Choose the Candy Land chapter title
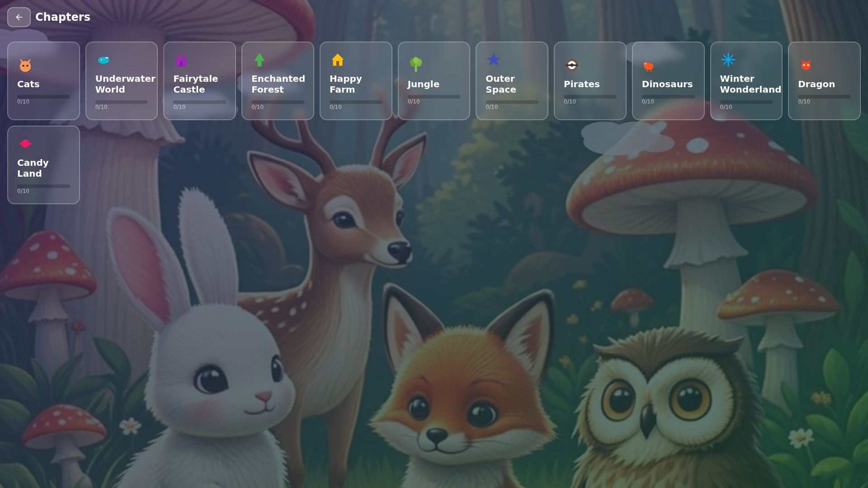The width and height of the screenshot is (868, 488). coord(33,168)
